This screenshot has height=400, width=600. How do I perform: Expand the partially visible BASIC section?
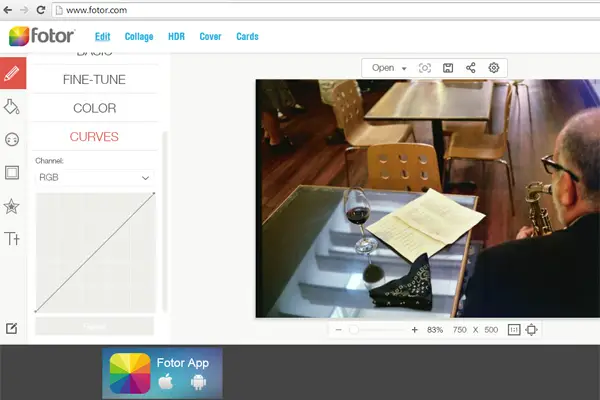(x=94, y=57)
